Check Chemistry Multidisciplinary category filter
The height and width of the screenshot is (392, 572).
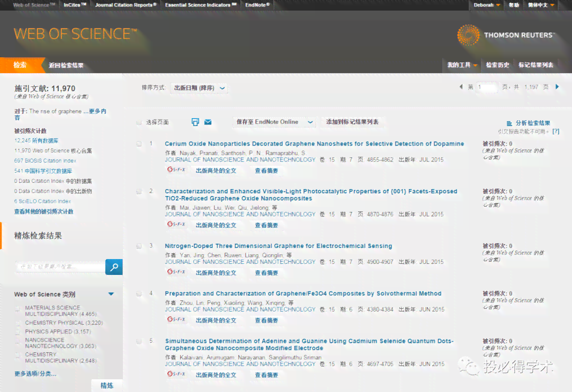pos(17,355)
